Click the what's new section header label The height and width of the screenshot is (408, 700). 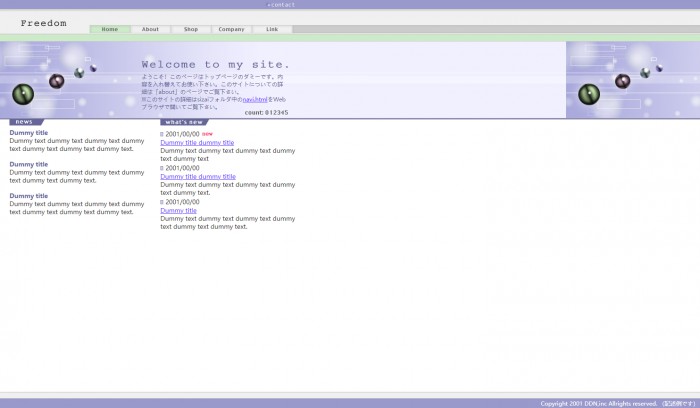click(184, 122)
